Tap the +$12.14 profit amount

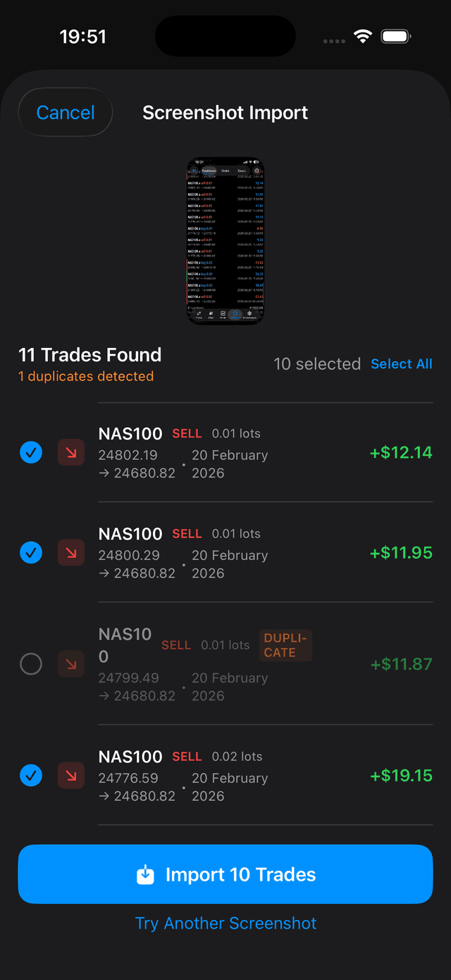click(x=401, y=452)
